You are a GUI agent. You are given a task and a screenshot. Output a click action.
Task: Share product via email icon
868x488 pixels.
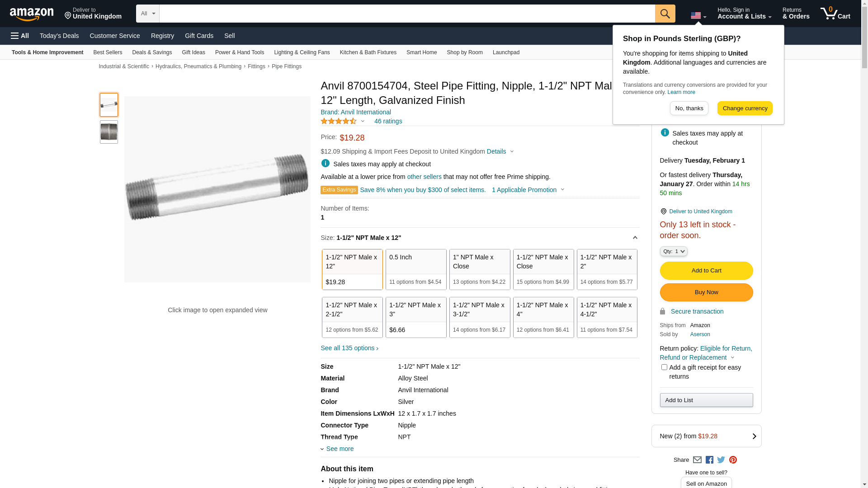697,460
